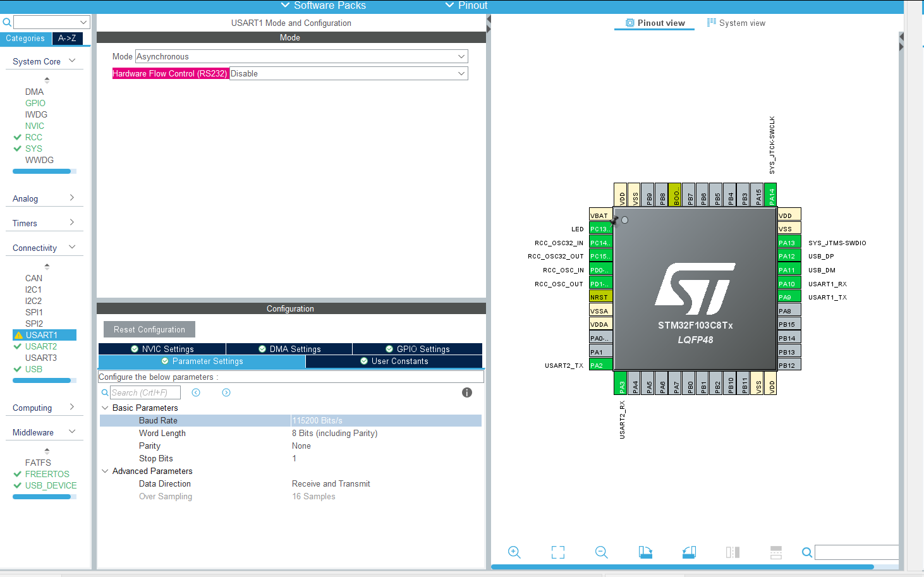Image resolution: width=924 pixels, height=577 pixels.
Task: Collapse the Connectivity category
Action: pyautogui.click(x=72, y=247)
